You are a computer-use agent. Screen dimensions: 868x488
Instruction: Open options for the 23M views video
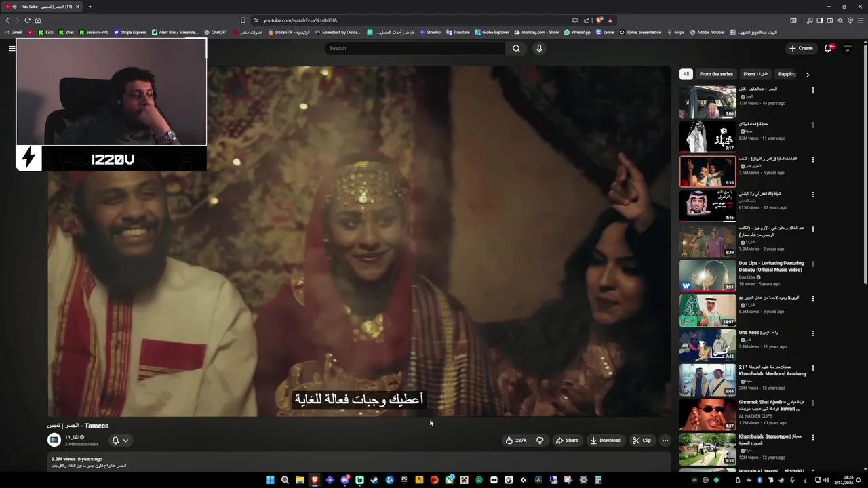pyautogui.click(x=812, y=125)
